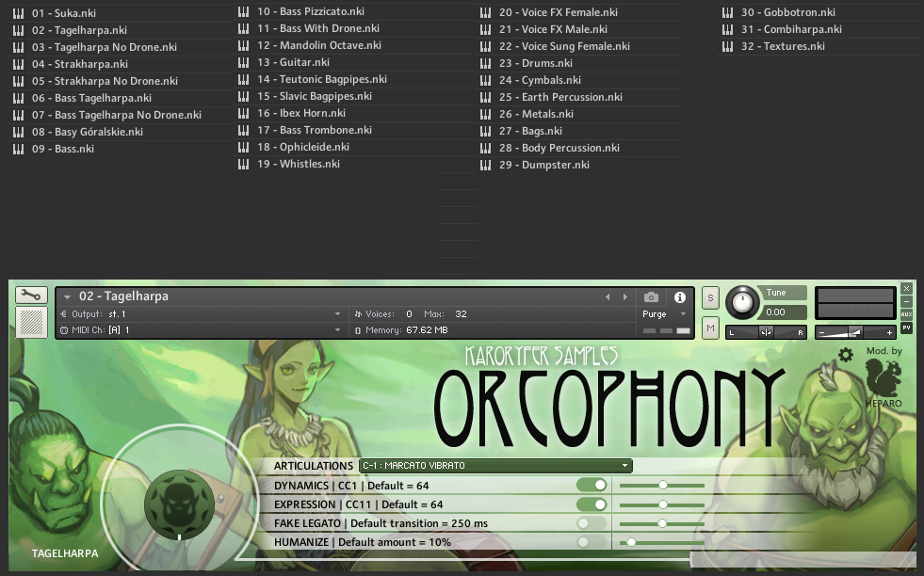
Task: Click the piano icon beside 19 - Whistles.nki
Action: [243, 164]
